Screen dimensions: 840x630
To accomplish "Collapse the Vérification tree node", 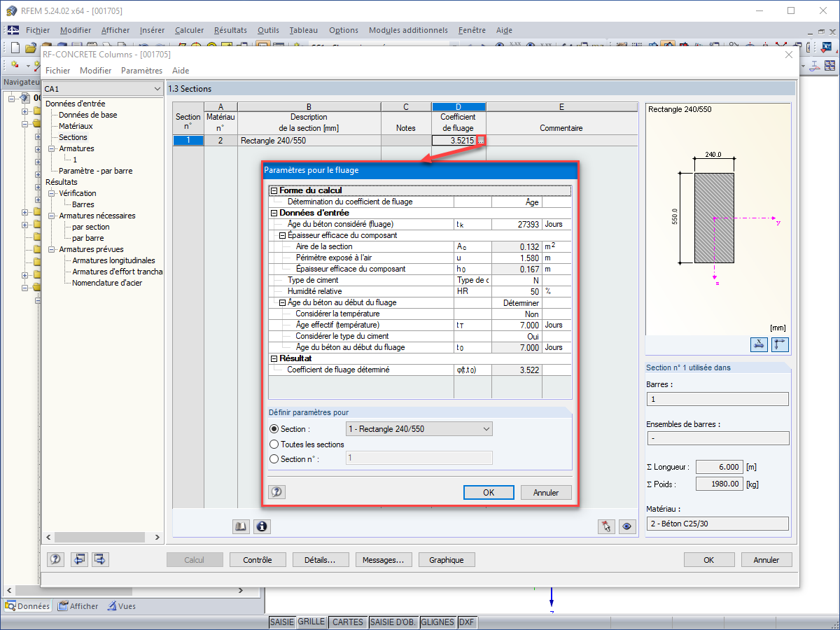I will coord(51,193).
